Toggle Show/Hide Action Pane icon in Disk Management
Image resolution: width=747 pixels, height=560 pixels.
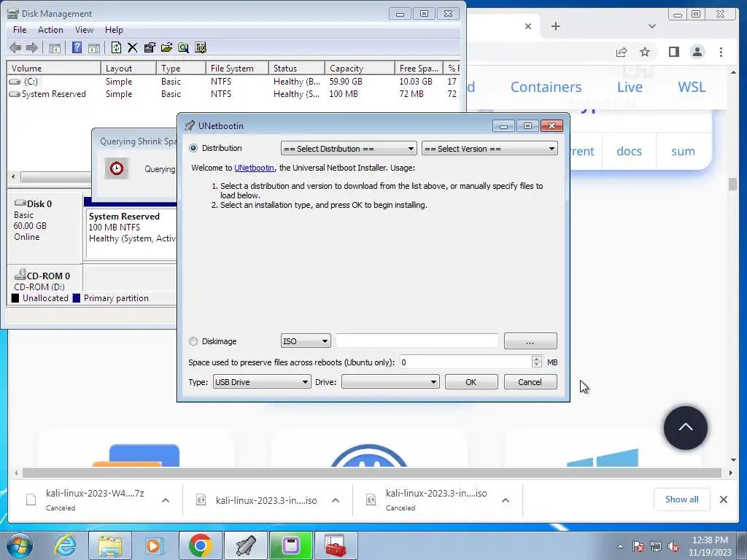pos(94,47)
